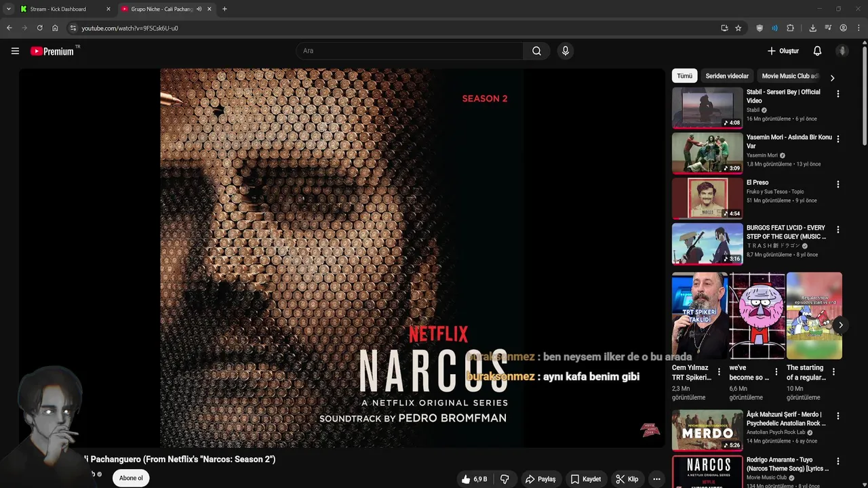Open options for Cem Yılmaz short
This screenshot has width=868, height=488.
point(719,371)
